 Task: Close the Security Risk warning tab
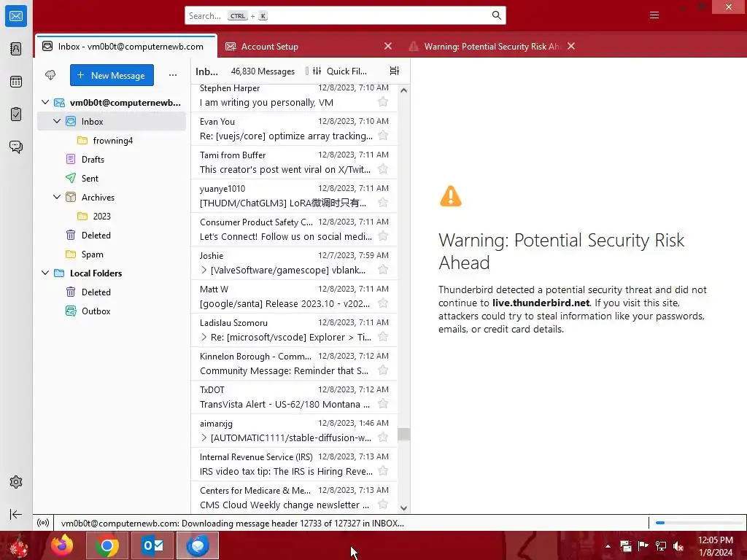coord(571,46)
